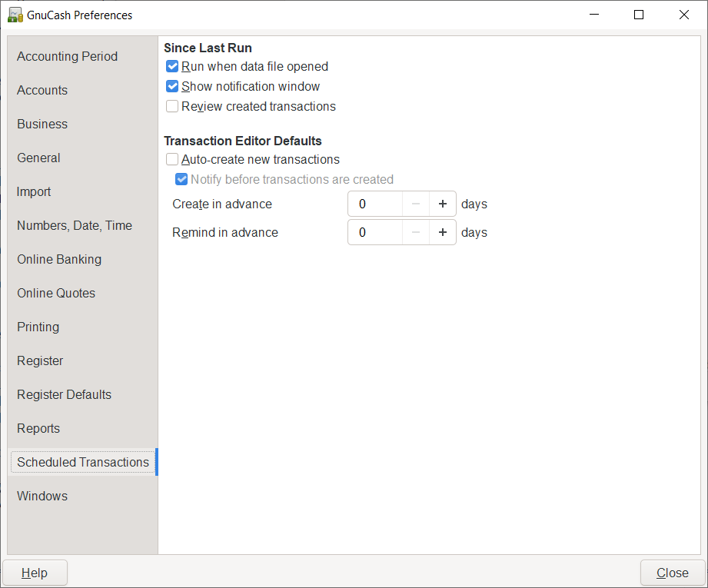The width and height of the screenshot is (708, 588).
Task: Show the Windows preferences page
Action: click(42, 496)
